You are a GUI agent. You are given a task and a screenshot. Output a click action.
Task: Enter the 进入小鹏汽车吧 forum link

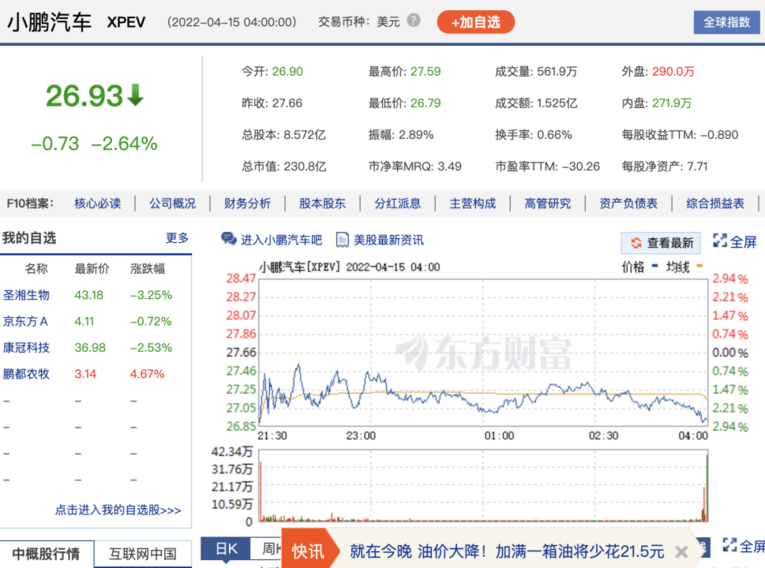[282, 240]
